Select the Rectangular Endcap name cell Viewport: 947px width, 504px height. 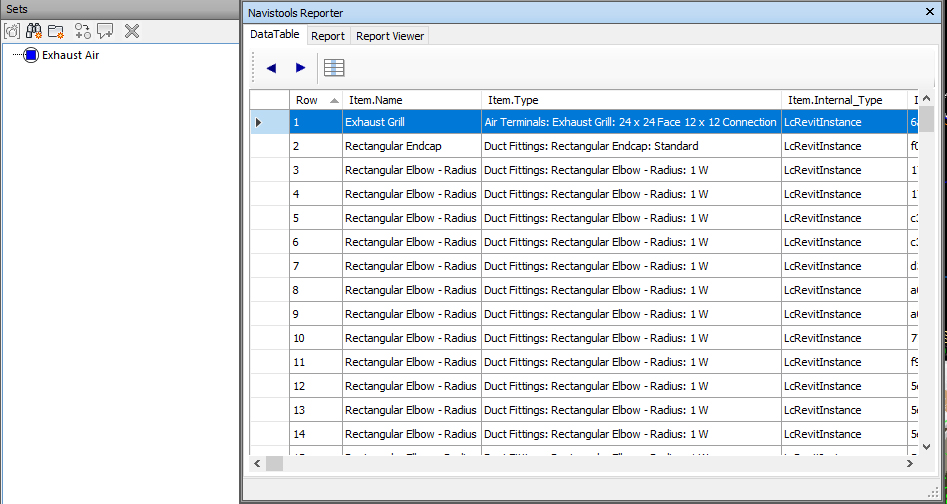412,146
